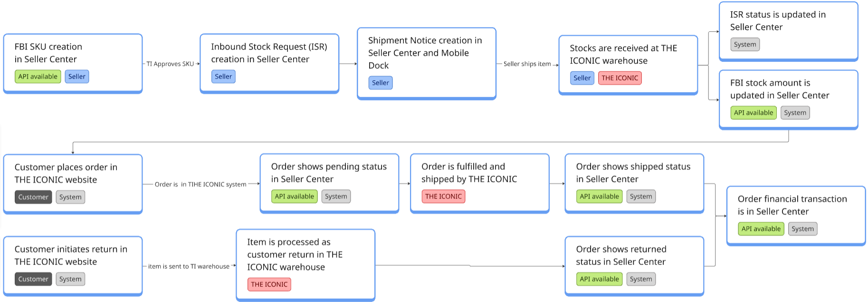Click the Shipment Notice creation box
The height and width of the screenshot is (302, 868).
pyautogui.click(x=426, y=53)
